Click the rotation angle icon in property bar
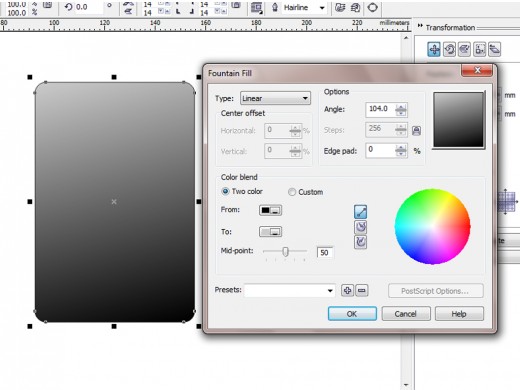The height and width of the screenshot is (390, 520). [x=68, y=7]
